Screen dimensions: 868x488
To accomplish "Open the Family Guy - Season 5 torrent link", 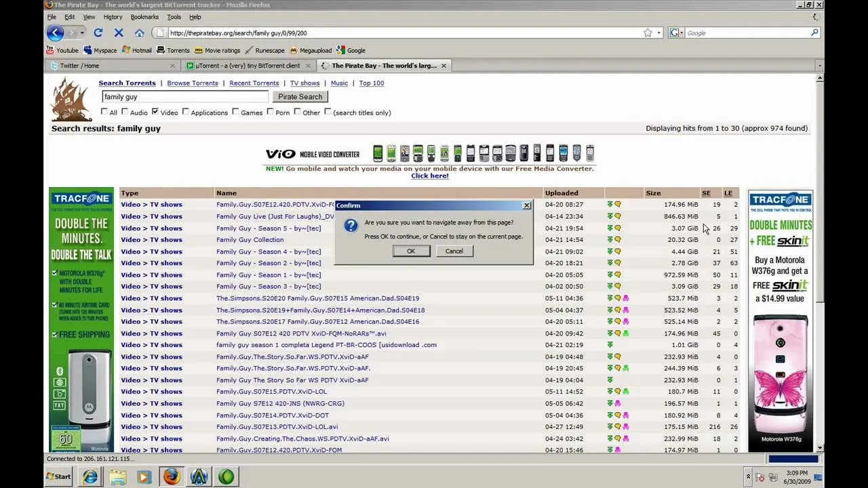I will tap(269, 228).
